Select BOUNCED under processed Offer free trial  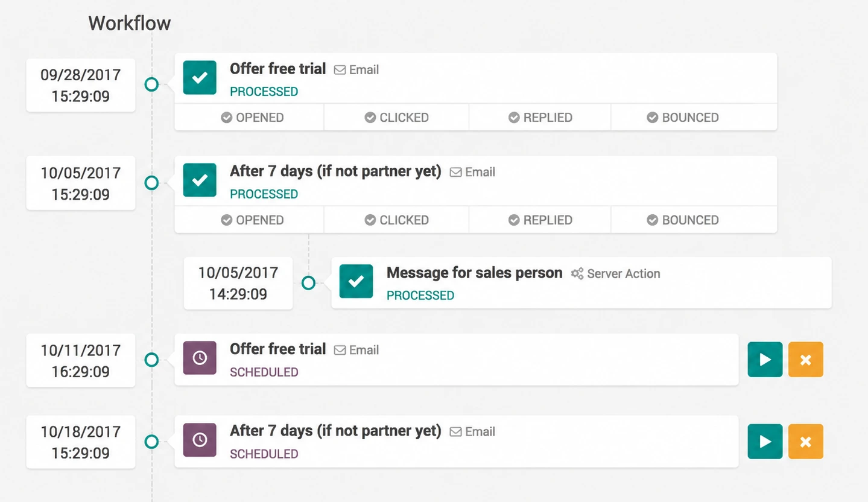point(694,117)
